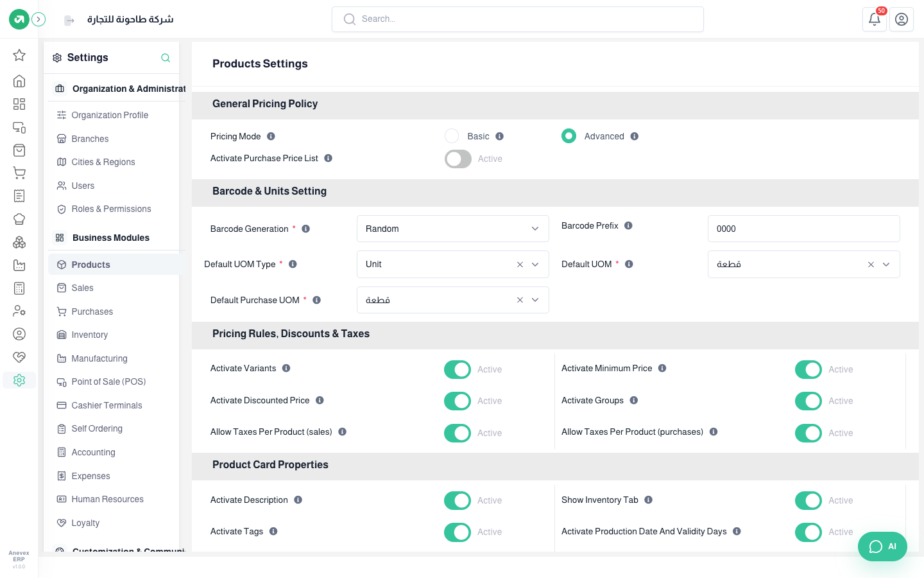The width and height of the screenshot is (924, 578).
Task: Show info for Activate Tags
Action: pyautogui.click(x=273, y=531)
